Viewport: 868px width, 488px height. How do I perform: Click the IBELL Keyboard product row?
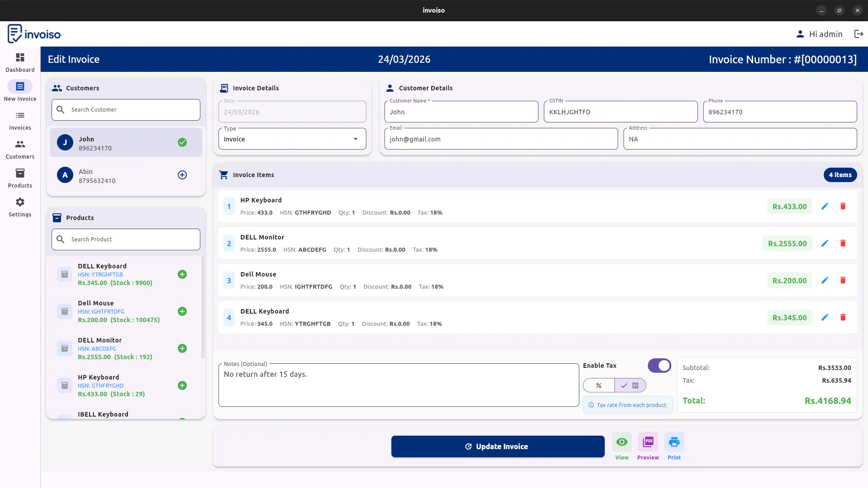126,415
